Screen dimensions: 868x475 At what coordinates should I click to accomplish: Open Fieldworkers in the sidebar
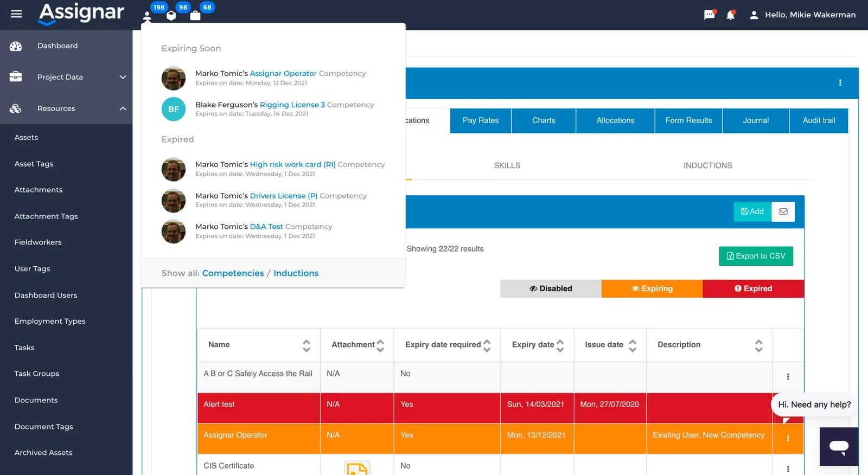click(38, 242)
